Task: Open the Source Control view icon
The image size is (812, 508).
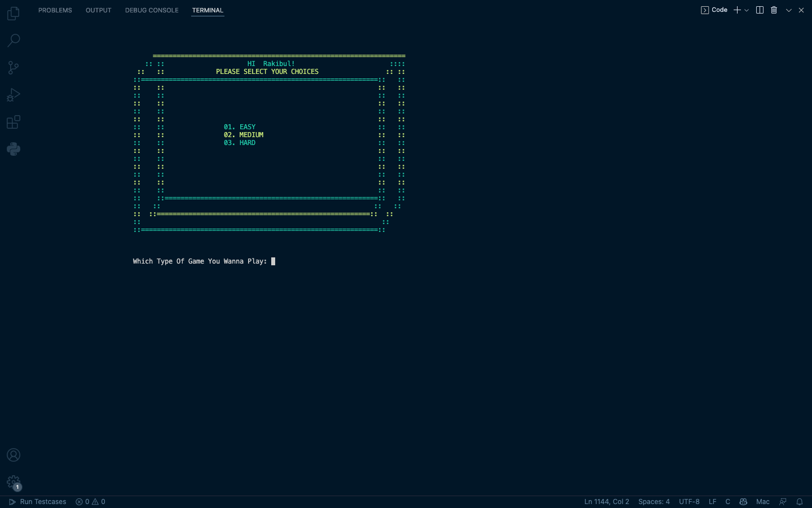Action: tap(14, 68)
